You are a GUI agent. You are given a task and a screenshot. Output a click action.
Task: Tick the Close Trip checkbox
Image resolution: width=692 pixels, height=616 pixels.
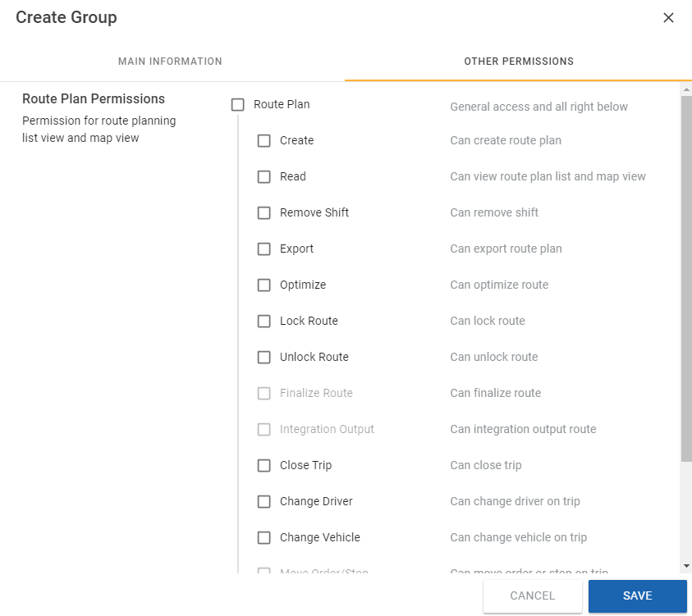pyautogui.click(x=264, y=466)
